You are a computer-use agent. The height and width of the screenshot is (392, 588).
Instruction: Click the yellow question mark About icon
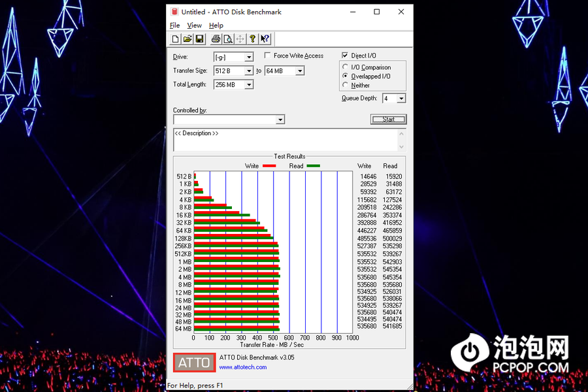coord(252,39)
